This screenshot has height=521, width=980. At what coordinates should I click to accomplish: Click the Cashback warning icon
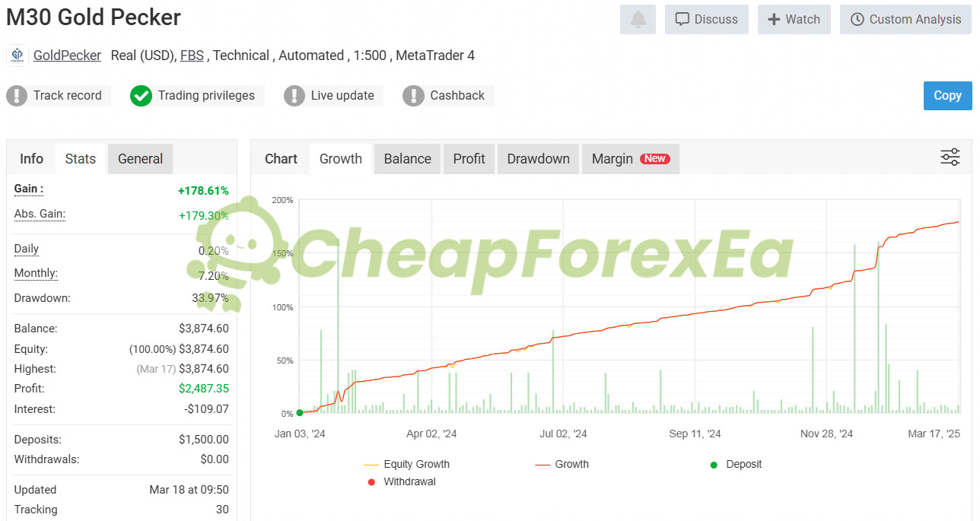coord(413,96)
